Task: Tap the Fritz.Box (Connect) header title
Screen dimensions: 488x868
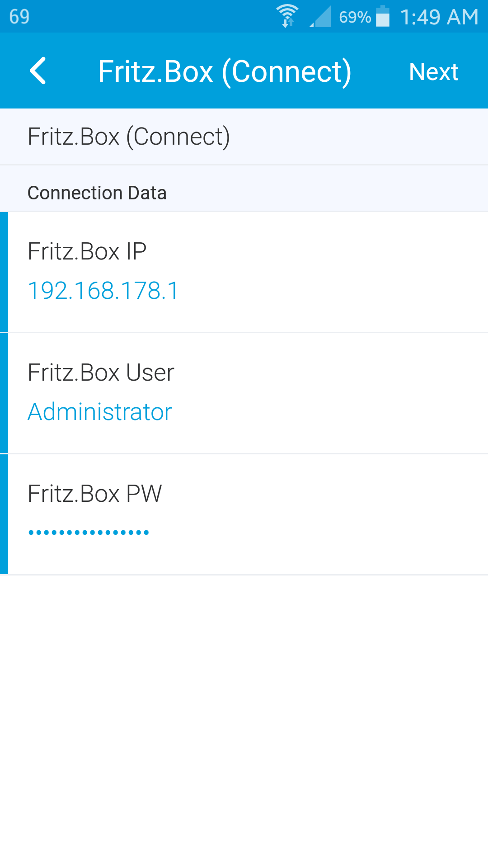Action: click(x=225, y=71)
